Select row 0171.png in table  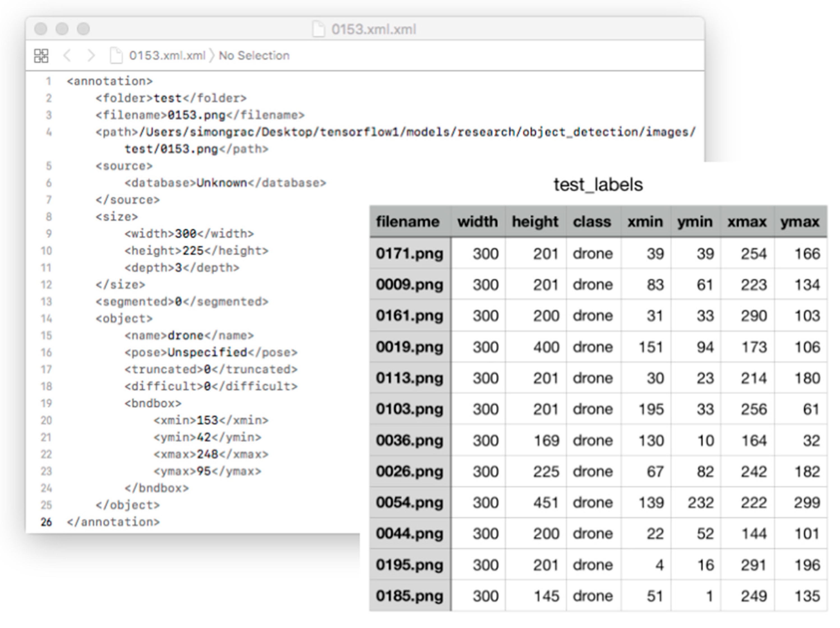pos(410,253)
